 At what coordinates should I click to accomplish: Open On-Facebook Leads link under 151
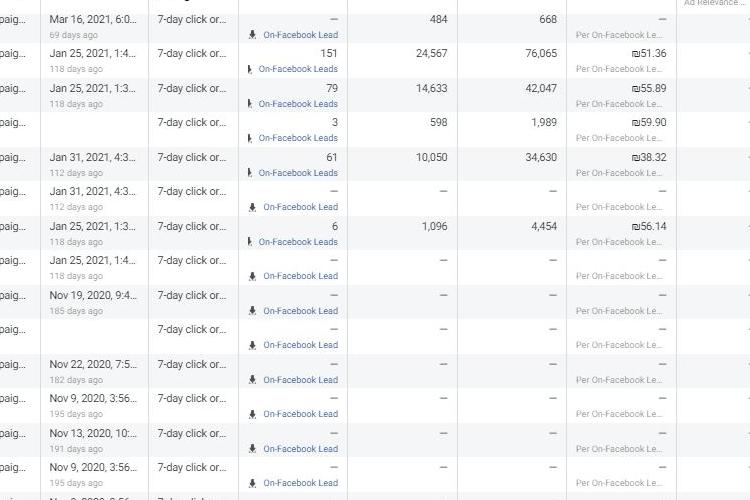pyautogui.click(x=298, y=69)
